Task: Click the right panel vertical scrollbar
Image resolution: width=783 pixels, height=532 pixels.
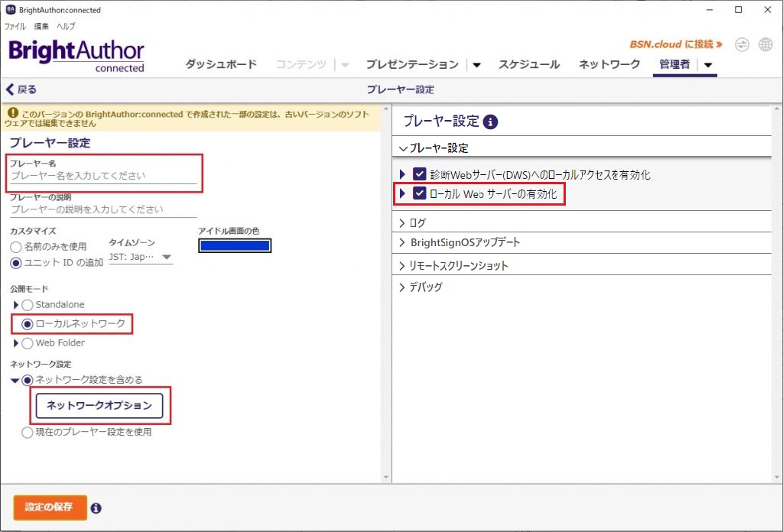Action: [777, 293]
